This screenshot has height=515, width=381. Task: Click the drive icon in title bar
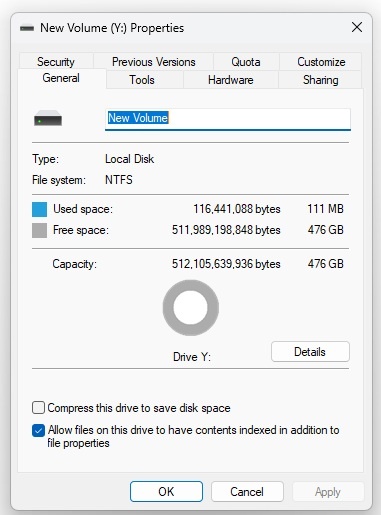pyautogui.click(x=27, y=28)
